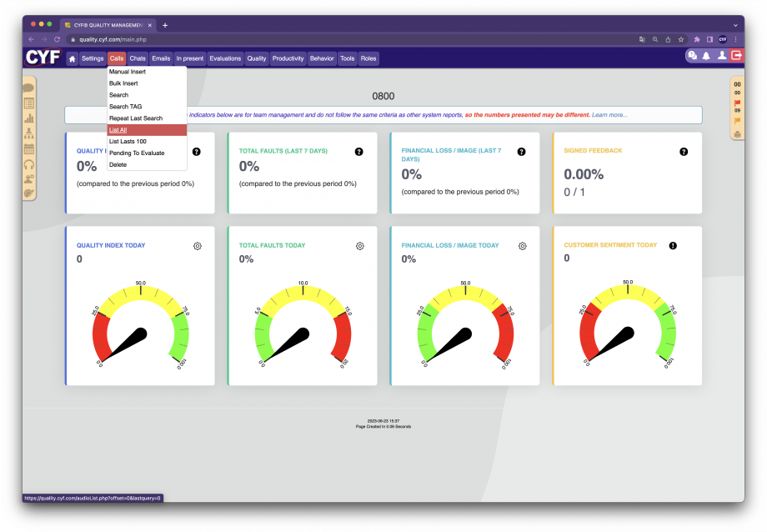Open settings gear on Quality Index Today card
The height and width of the screenshot is (532, 767).
click(196, 246)
